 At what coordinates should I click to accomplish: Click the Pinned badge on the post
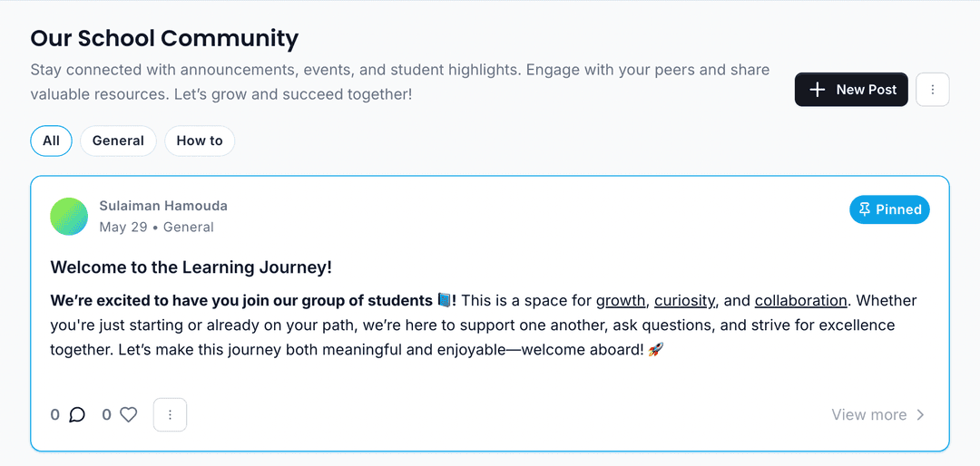(889, 209)
